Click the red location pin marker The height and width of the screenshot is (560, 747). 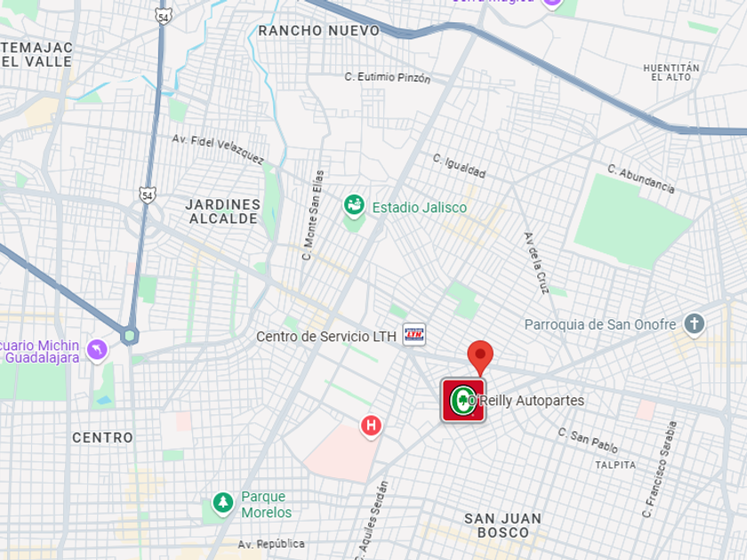tap(480, 357)
